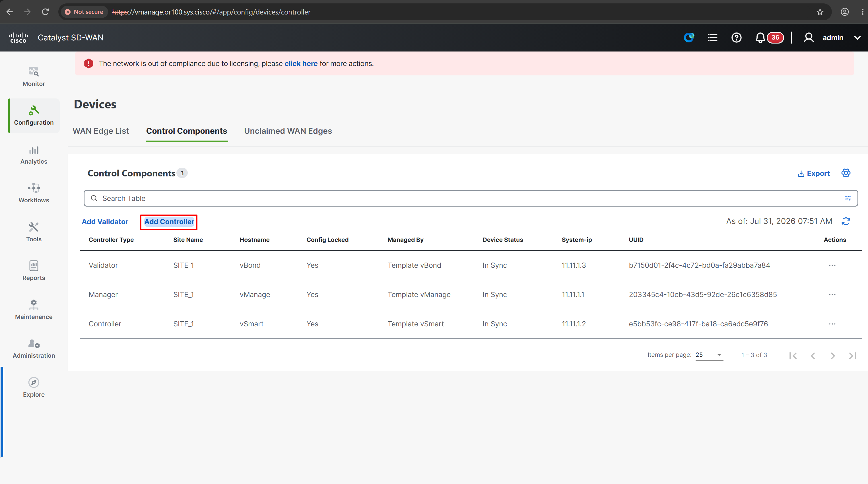The height and width of the screenshot is (484, 868).
Task: Open the Items per page dropdown
Action: click(709, 355)
